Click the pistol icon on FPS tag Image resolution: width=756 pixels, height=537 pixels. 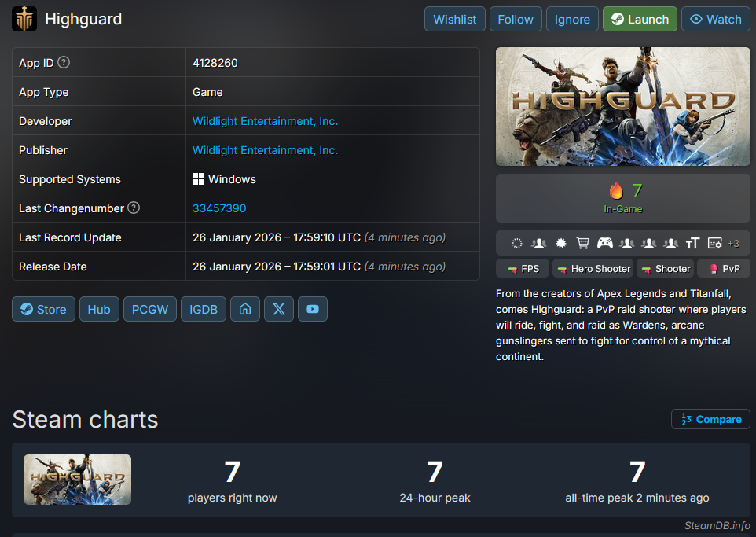(512, 269)
